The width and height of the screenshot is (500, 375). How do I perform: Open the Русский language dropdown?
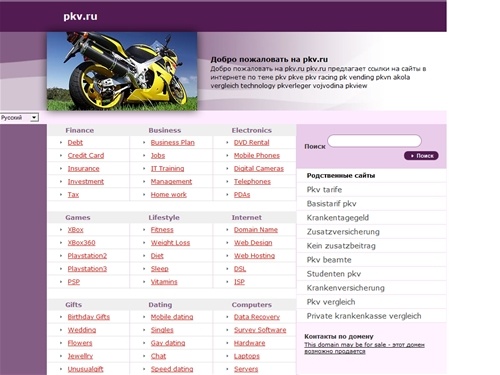click(x=19, y=117)
